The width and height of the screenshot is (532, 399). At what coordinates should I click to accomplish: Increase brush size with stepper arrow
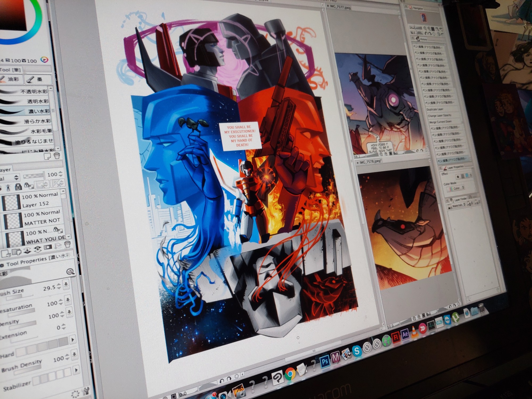click(x=59, y=285)
